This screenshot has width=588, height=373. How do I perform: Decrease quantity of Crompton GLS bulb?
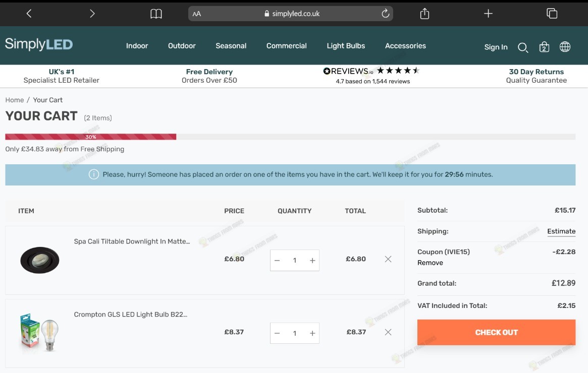(x=277, y=333)
